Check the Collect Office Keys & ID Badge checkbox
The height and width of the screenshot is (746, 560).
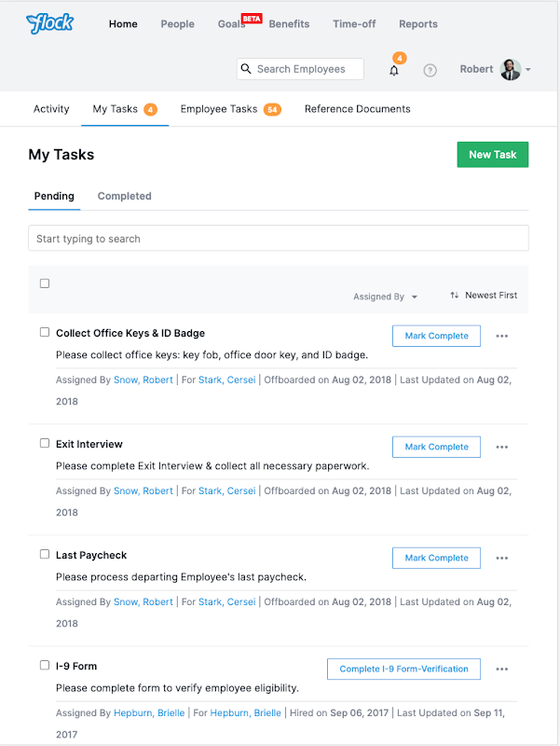click(x=45, y=332)
